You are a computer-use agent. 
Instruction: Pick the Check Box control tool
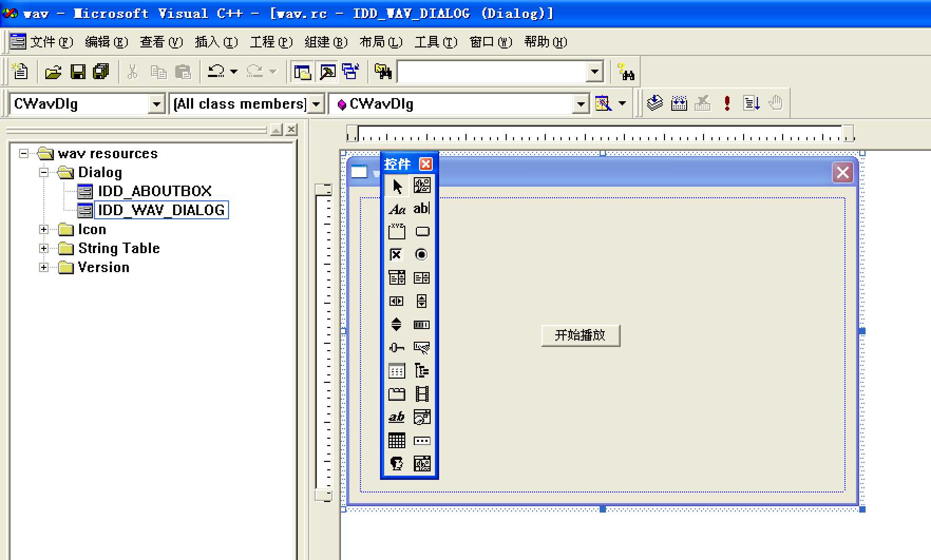[x=397, y=255]
